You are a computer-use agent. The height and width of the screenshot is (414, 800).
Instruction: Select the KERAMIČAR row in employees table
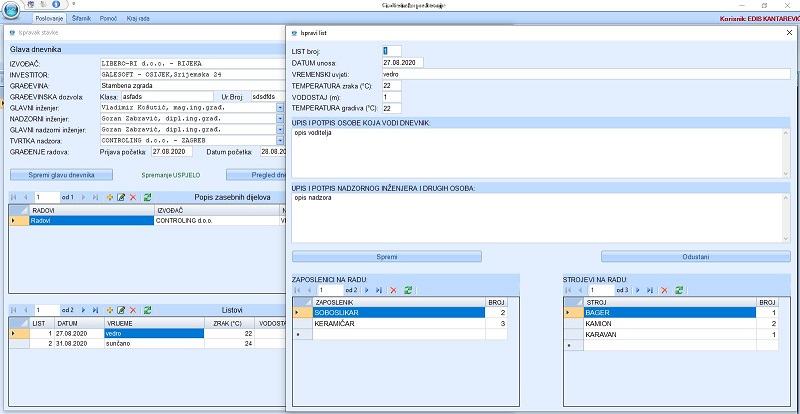click(345, 324)
